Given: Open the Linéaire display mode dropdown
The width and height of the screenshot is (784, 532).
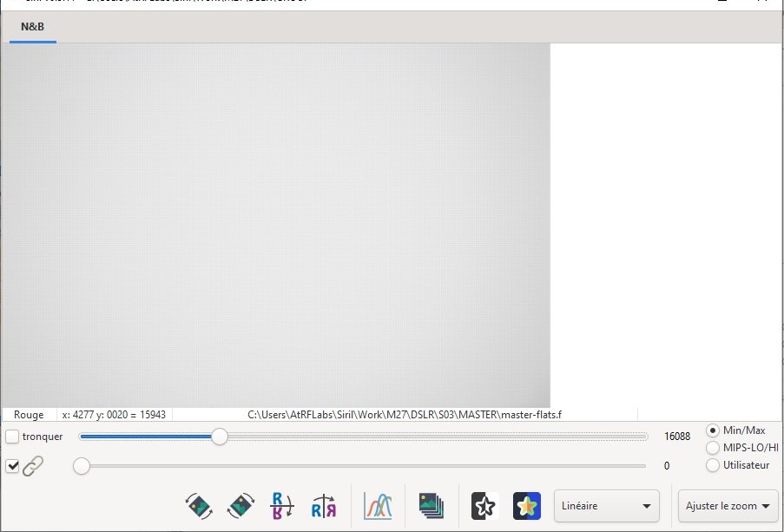Looking at the screenshot, I should click(x=607, y=506).
